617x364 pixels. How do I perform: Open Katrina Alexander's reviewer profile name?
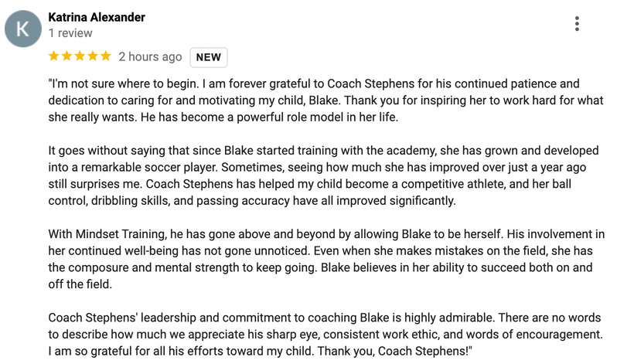[97, 17]
